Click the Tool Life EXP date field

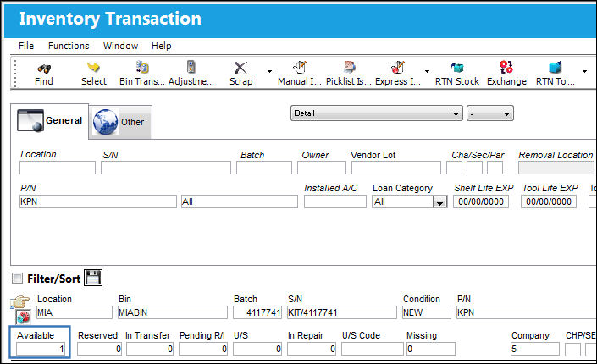coord(548,201)
